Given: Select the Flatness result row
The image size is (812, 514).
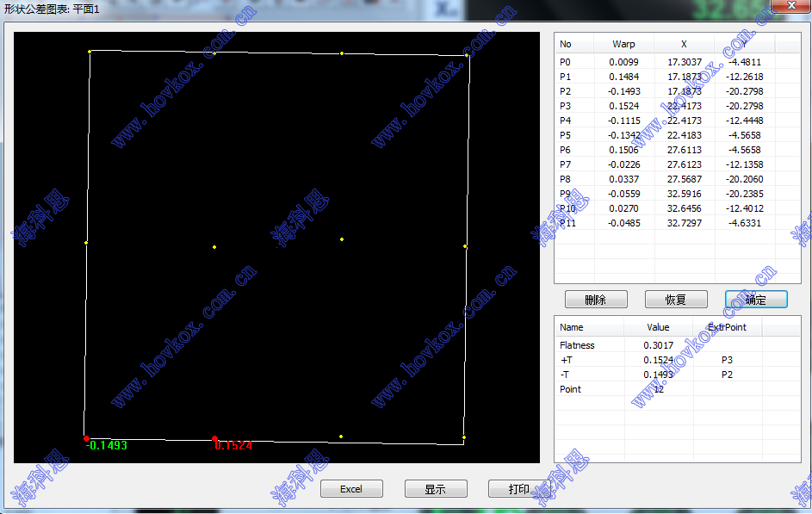Looking at the screenshot, I should coord(678,345).
